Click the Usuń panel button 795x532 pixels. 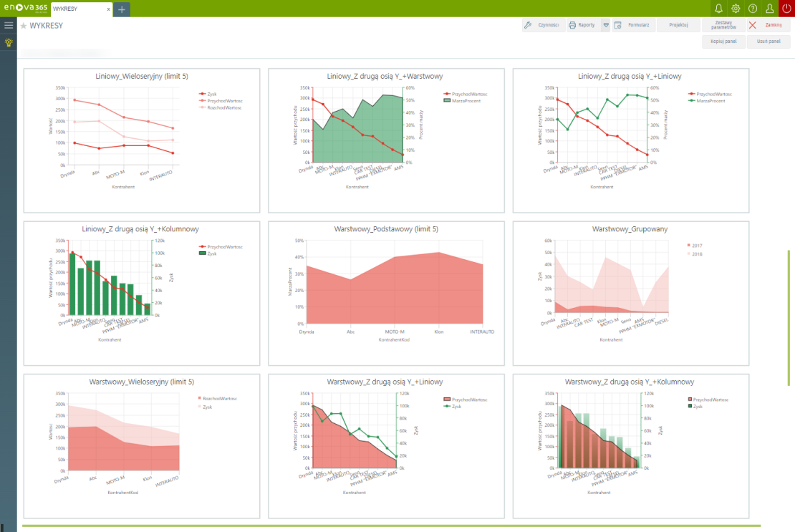[768, 42]
